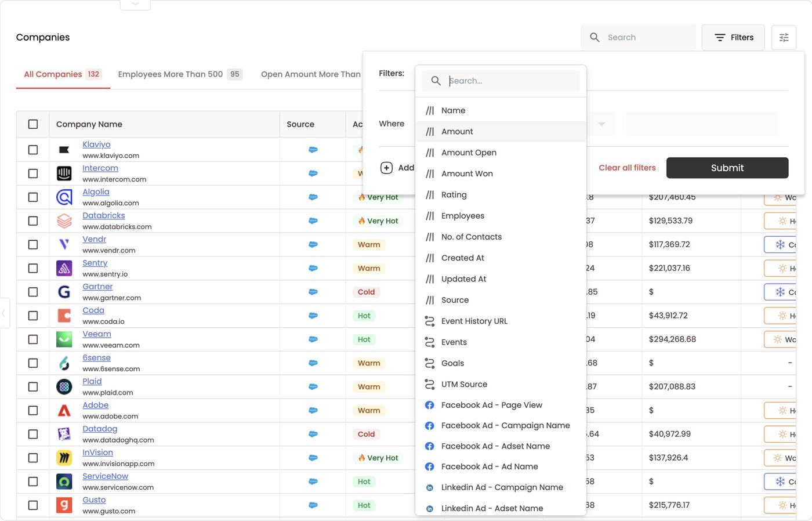Click Clear all filters link
Image resolution: width=812 pixels, height=521 pixels.
point(627,168)
